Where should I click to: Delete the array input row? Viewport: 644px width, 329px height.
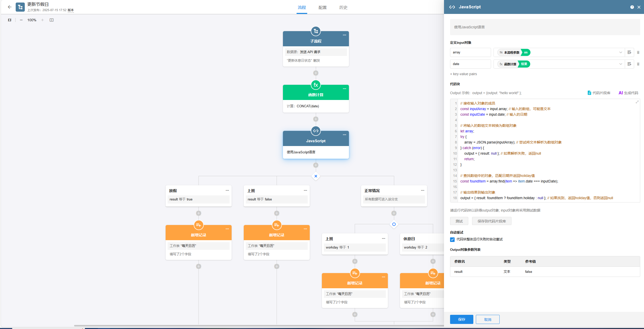click(x=638, y=52)
